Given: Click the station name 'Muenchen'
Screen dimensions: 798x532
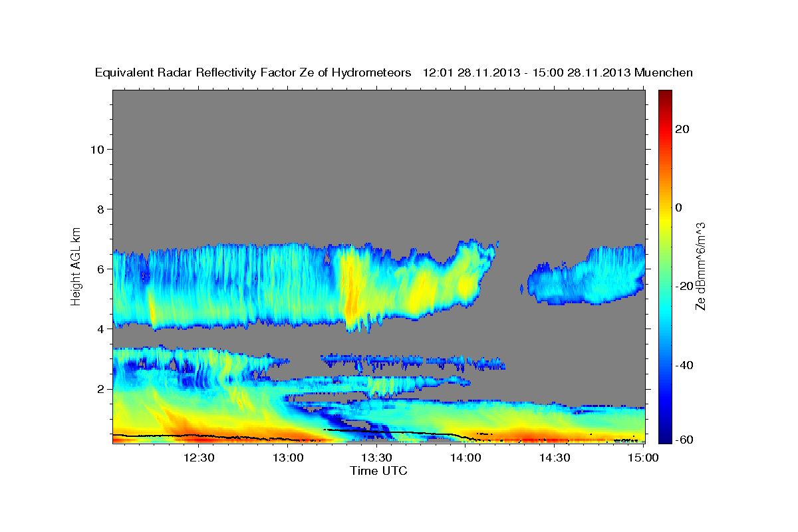Looking at the screenshot, I should pos(664,72).
